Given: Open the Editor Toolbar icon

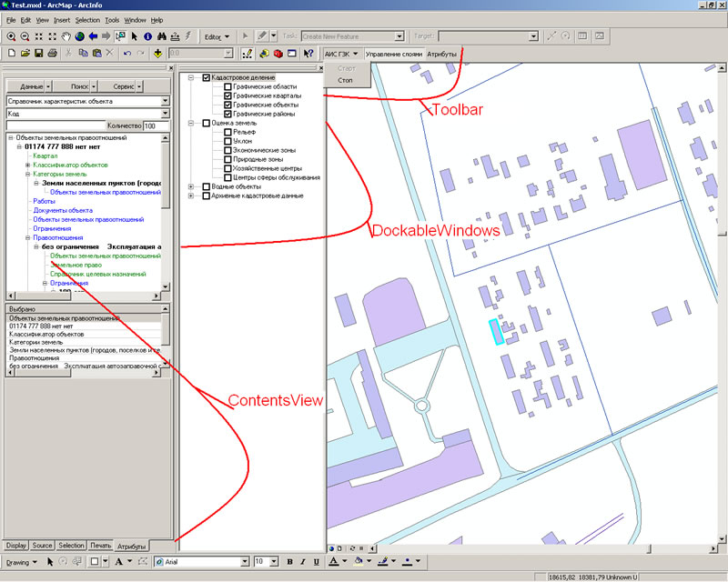Looking at the screenshot, I should (x=247, y=54).
